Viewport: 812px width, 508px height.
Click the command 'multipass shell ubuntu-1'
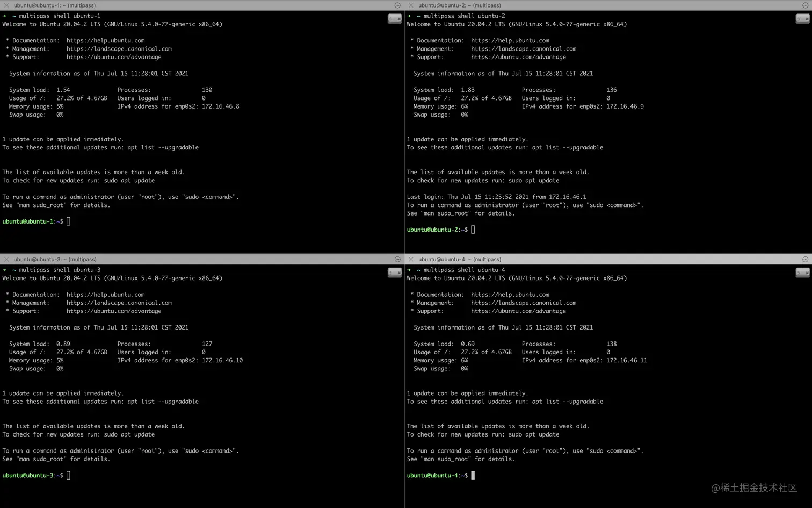[60, 16]
